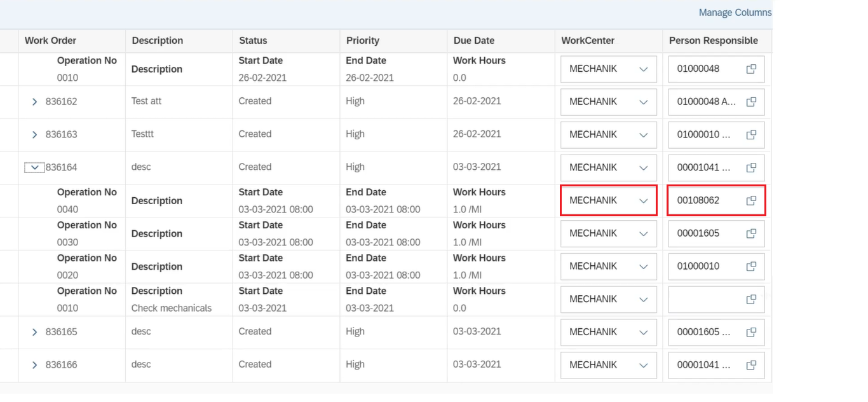Image resolution: width=868 pixels, height=402 pixels.
Task: Expand work order 836166 row
Action: (x=35, y=365)
